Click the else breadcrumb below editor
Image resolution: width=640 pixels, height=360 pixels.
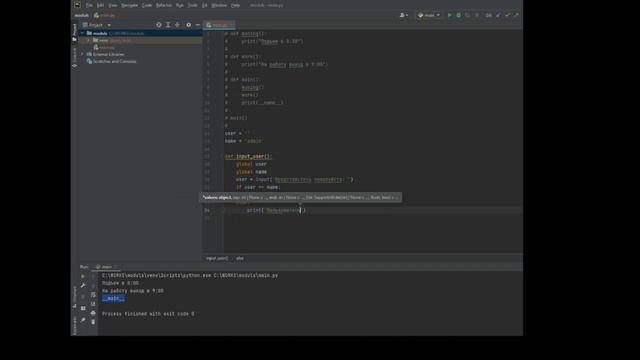tap(240, 258)
